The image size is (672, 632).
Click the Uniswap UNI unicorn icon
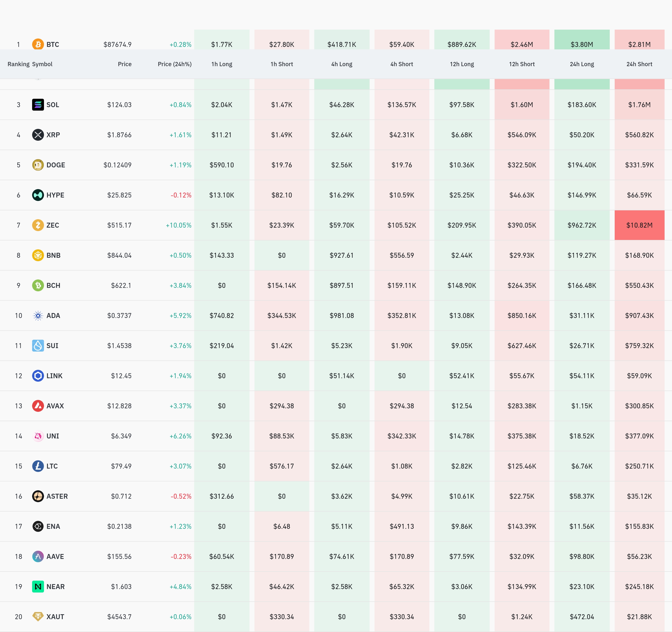coord(38,436)
